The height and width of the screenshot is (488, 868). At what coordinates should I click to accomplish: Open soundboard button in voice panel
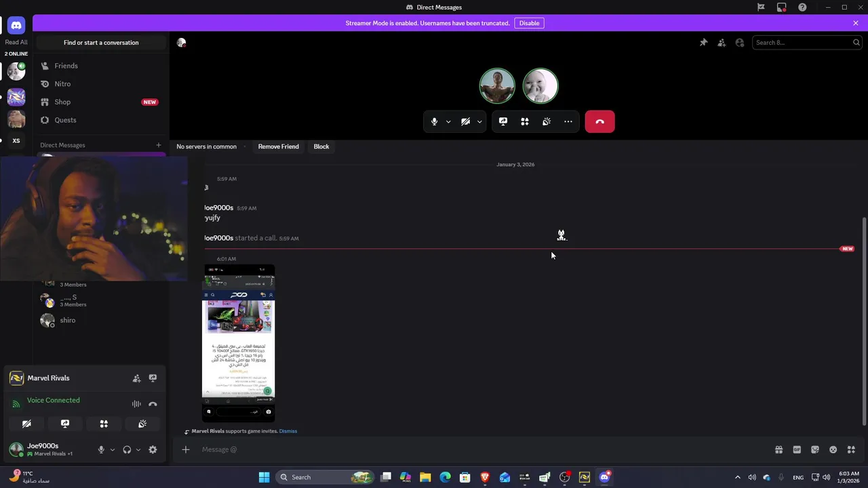(142, 424)
